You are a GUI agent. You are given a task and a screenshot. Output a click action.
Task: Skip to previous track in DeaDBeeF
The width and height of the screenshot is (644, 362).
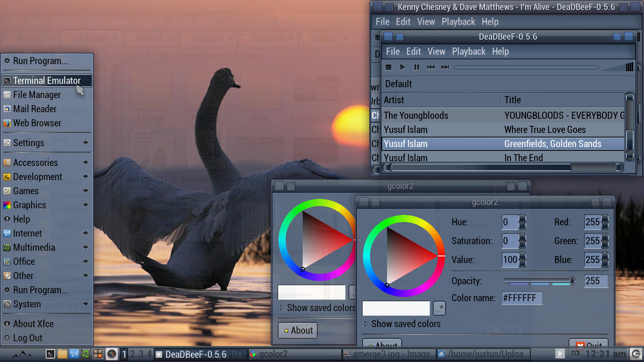[431, 67]
